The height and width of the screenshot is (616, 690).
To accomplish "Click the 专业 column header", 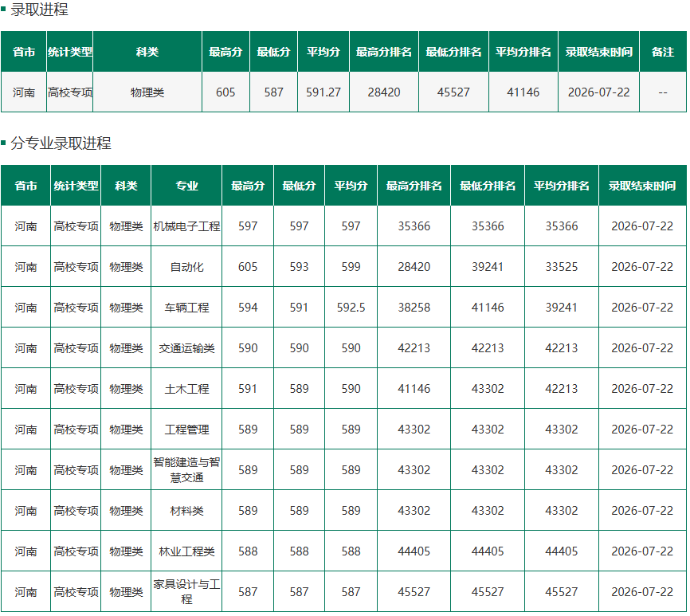I will [x=186, y=185].
